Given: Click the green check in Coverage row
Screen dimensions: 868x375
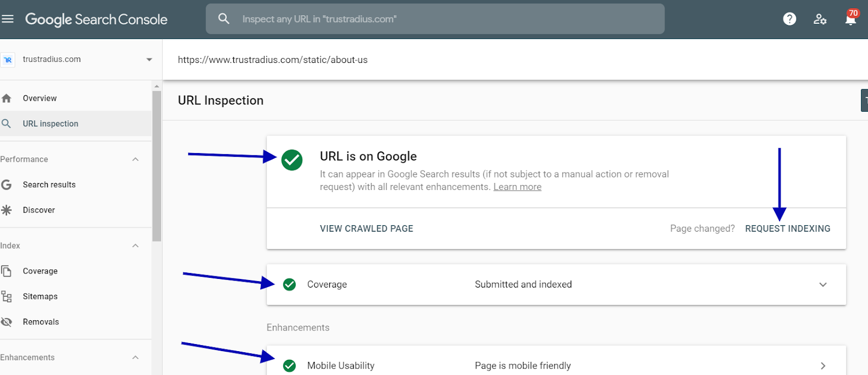Looking at the screenshot, I should (290, 284).
